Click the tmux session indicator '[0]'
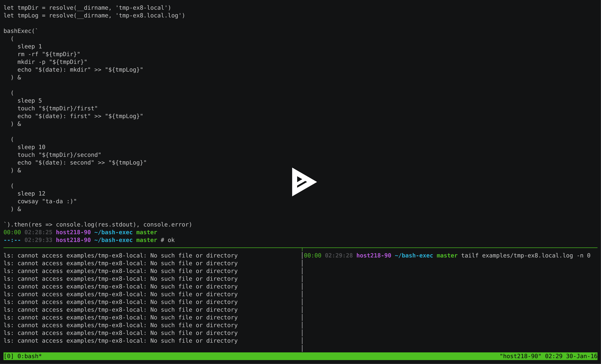601x364 pixels. [9, 356]
